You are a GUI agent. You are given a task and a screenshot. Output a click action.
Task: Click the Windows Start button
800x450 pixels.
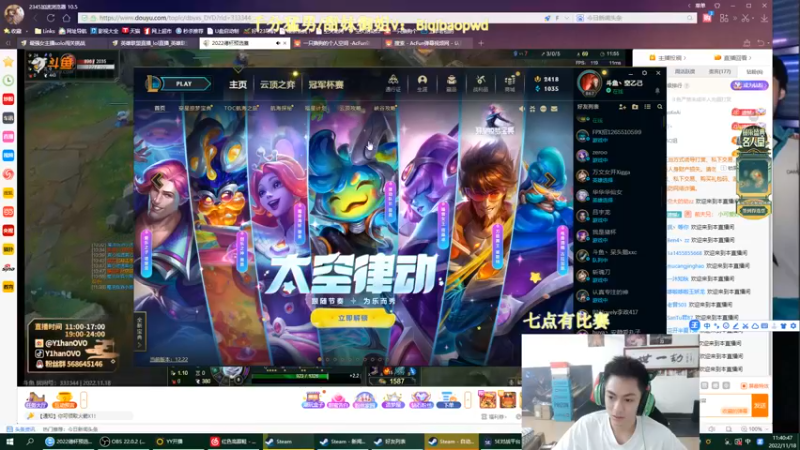point(9,442)
